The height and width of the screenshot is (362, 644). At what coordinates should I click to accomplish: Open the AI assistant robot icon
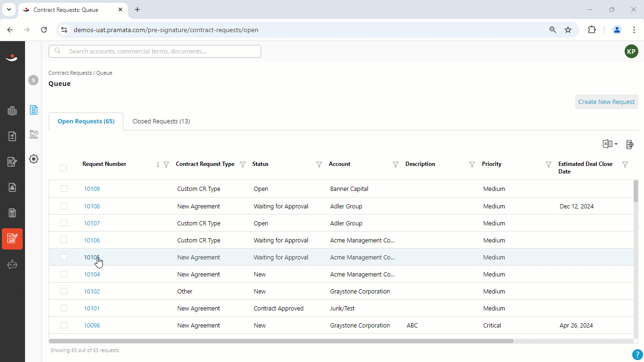12,264
